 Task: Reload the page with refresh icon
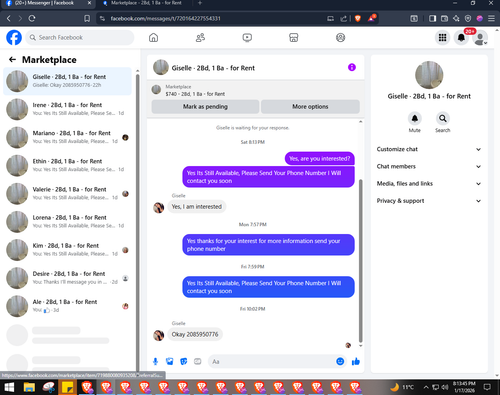[32, 18]
